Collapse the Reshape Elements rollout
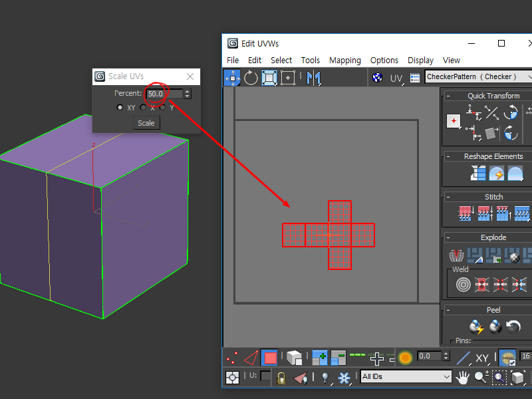The image size is (532, 399). [x=448, y=157]
